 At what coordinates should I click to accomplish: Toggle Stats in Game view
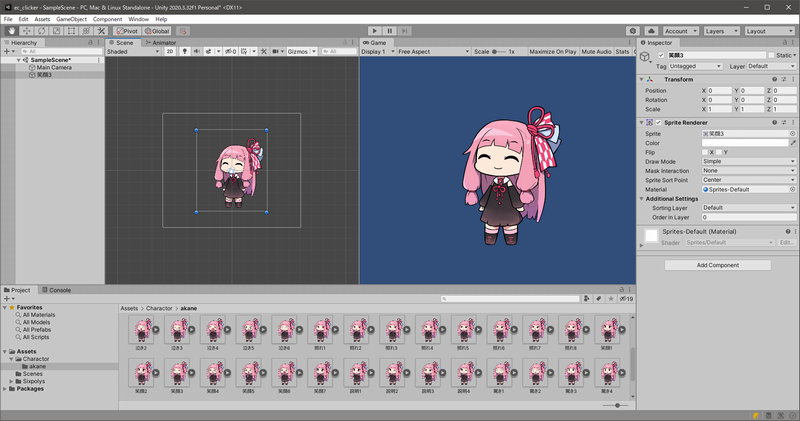[622, 52]
